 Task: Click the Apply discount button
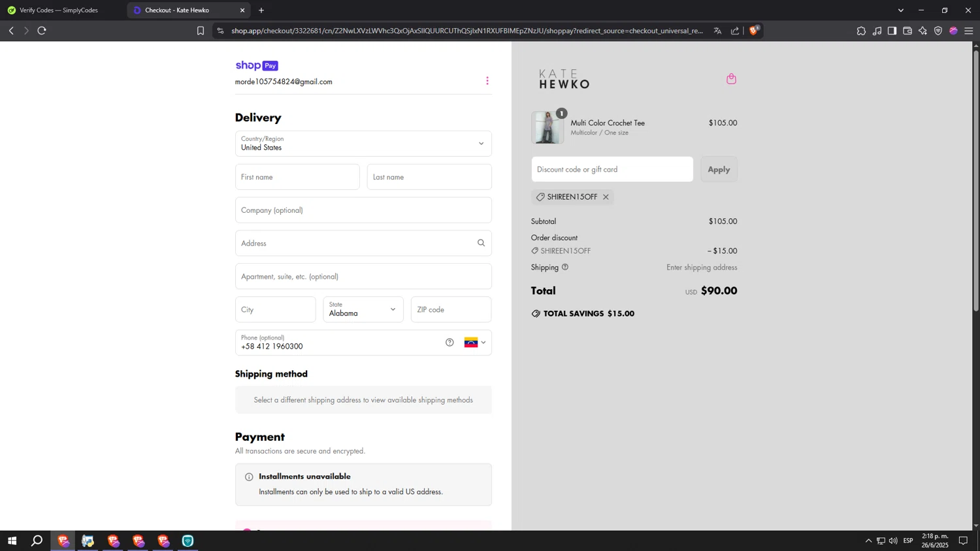719,169
